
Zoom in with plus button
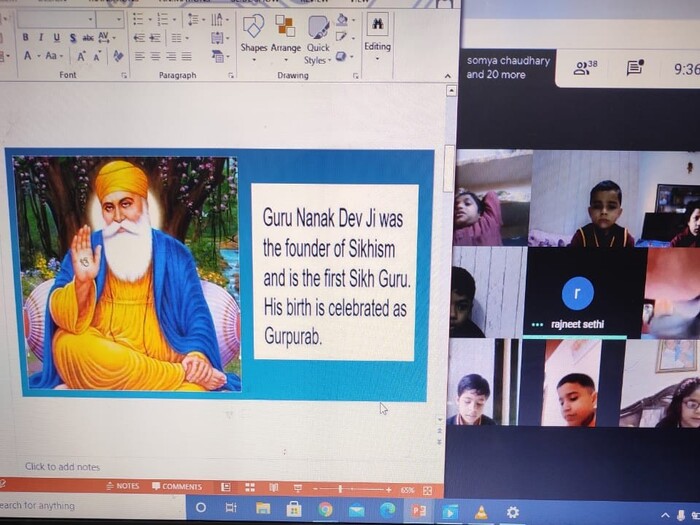click(x=389, y=490)
